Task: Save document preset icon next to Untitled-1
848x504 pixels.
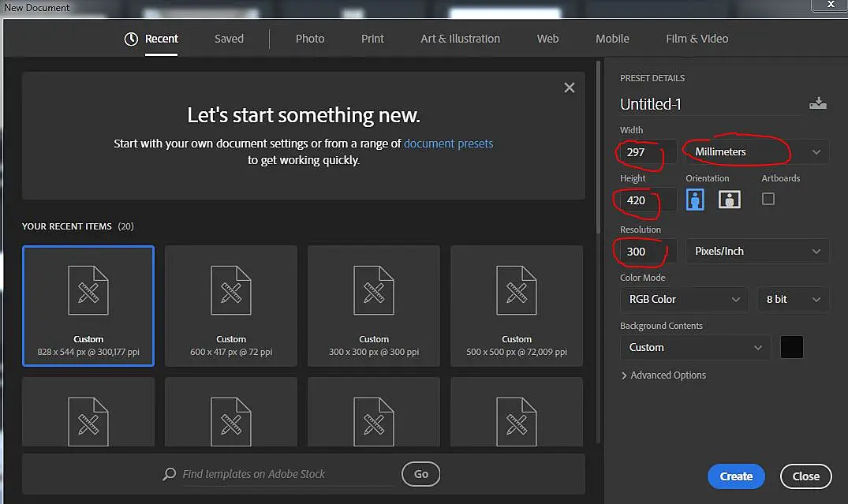Action: coord(818,103)
